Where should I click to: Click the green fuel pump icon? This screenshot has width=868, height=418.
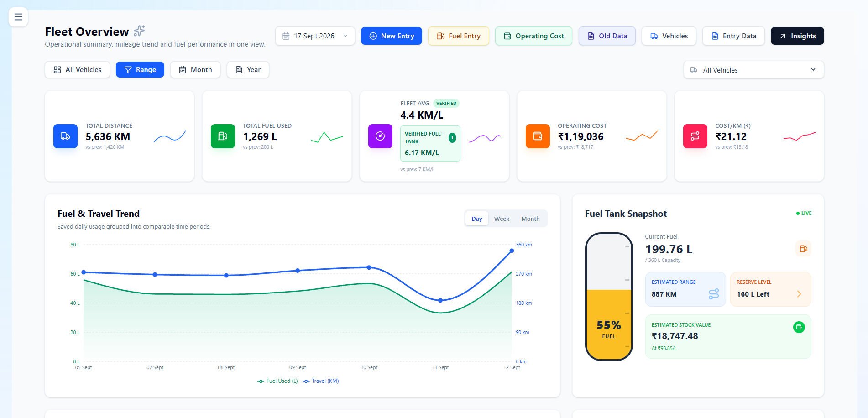[x=223, y=136]
